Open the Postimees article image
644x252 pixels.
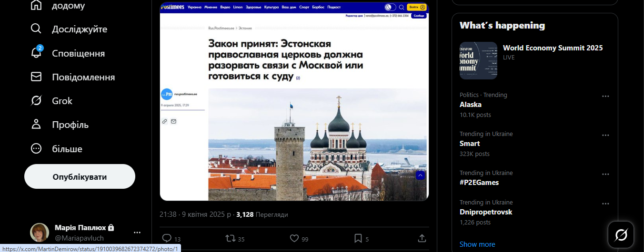(x=294, y=102)
